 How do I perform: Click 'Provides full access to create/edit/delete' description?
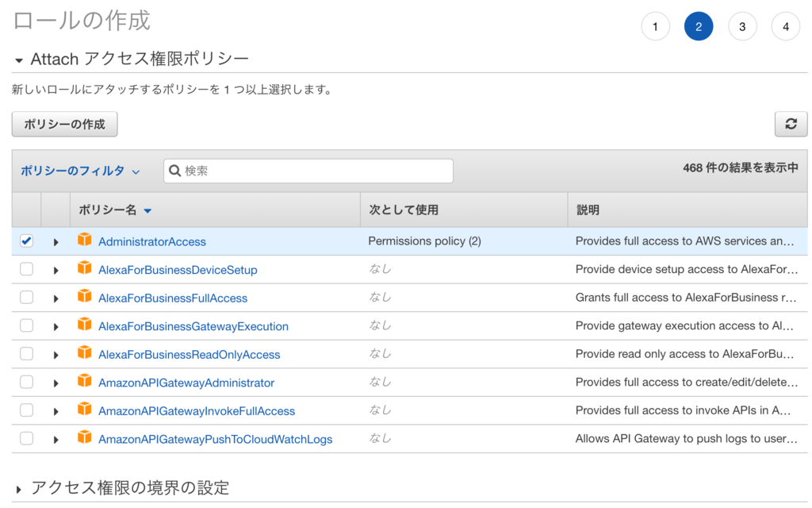[x=687, y=382]
